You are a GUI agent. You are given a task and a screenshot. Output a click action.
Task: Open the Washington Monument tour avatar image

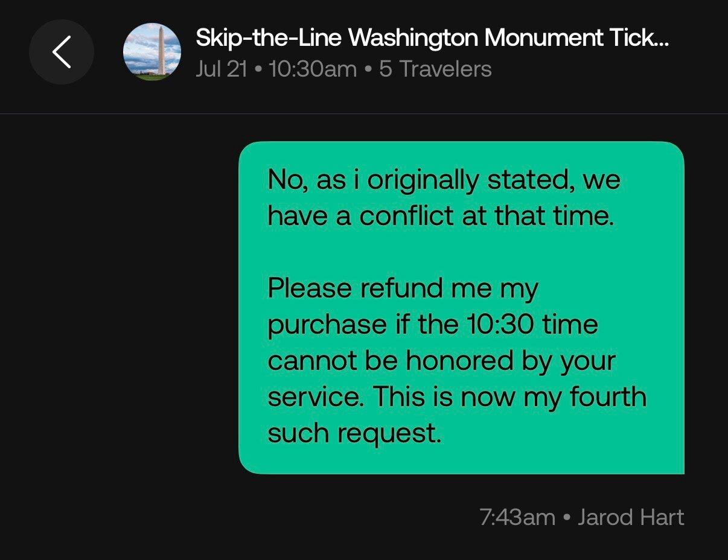pos(152,52)
